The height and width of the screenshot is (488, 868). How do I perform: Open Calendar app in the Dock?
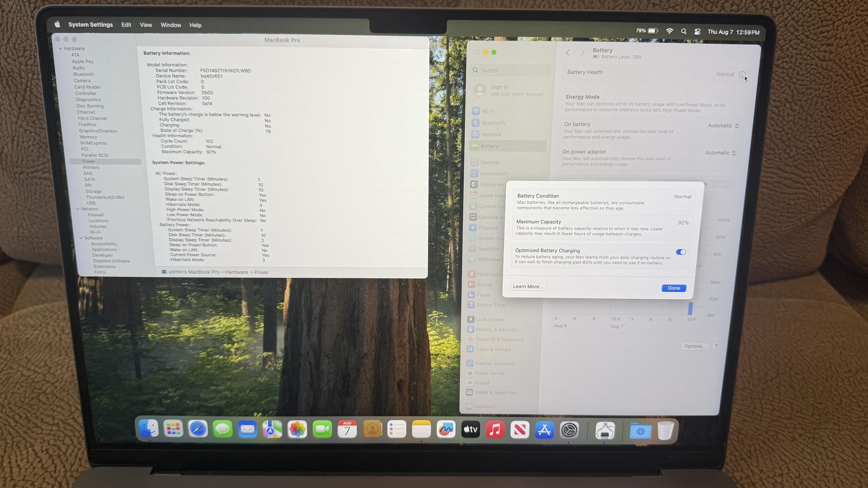(x=347, y=429)
